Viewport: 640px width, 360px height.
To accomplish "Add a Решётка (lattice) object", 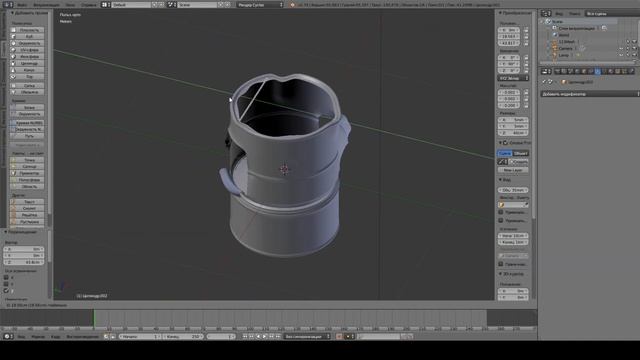I will pyautogui.click(x=27, y=215).
